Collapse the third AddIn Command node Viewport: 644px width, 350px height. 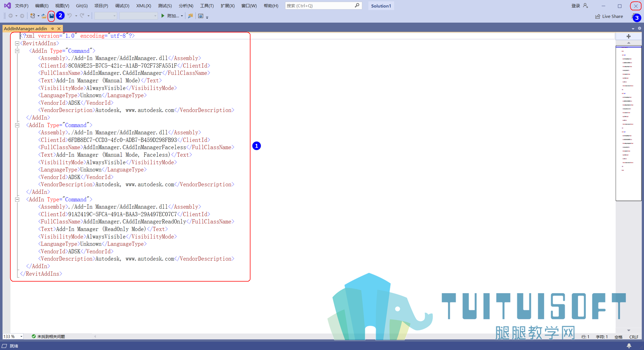coord(17,200)
